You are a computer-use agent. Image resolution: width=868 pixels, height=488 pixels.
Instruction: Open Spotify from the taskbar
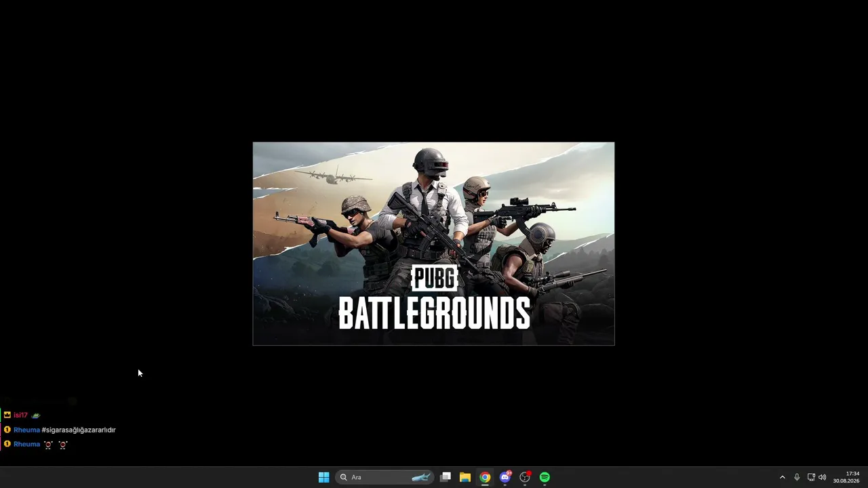[545, 477]
